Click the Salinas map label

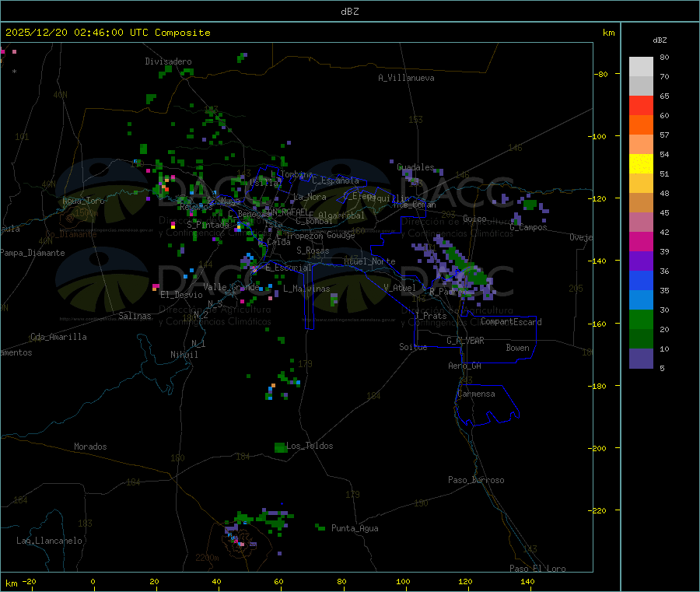[137, 317]
